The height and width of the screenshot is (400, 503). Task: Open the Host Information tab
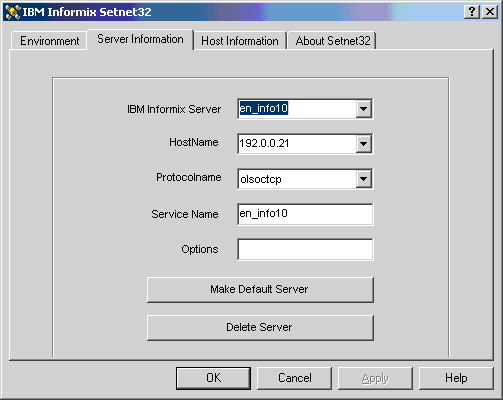tap(240, 41)
